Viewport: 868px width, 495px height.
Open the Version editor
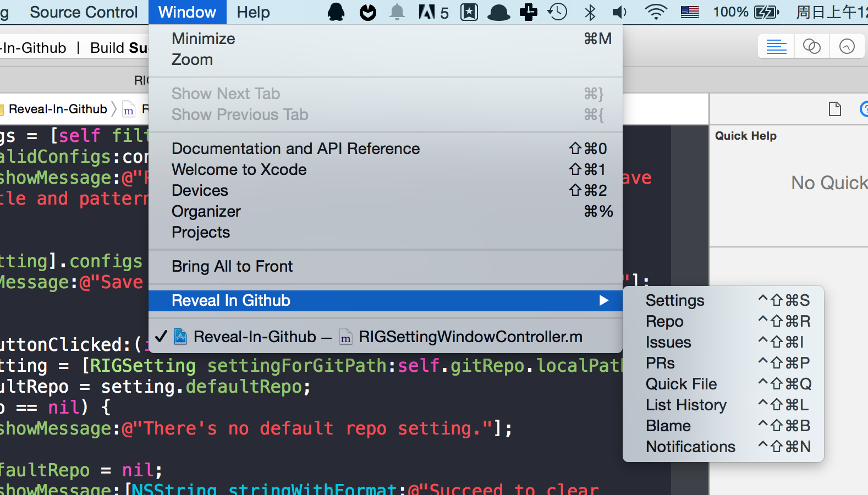pyautogui.click(x=847, y=47)
